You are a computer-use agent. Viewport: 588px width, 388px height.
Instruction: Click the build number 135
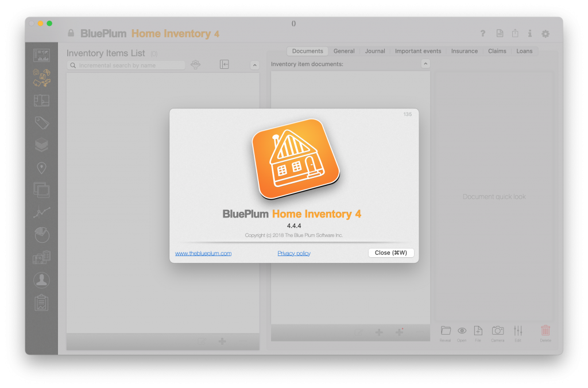coord(408,114)
